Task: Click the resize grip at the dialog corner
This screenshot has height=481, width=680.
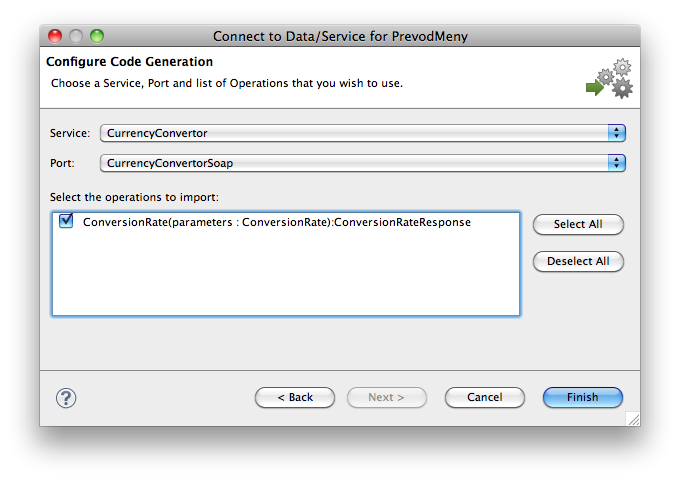Action: pyautogui.click(x=634, y=419)
